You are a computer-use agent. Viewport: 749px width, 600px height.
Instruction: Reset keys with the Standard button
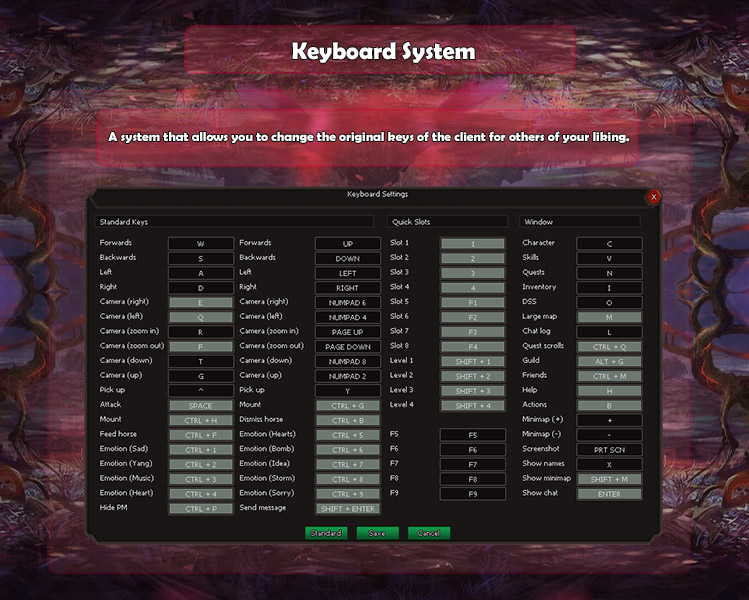coord(326,533)
